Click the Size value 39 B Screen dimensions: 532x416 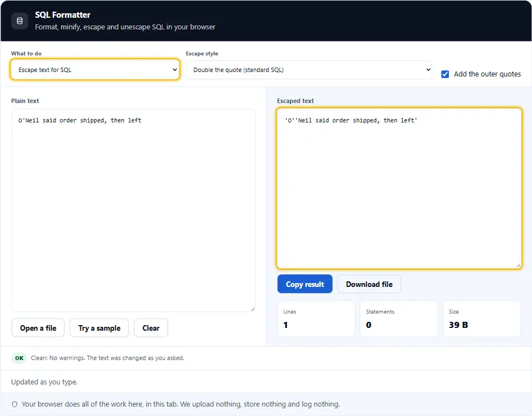[458, 325]
